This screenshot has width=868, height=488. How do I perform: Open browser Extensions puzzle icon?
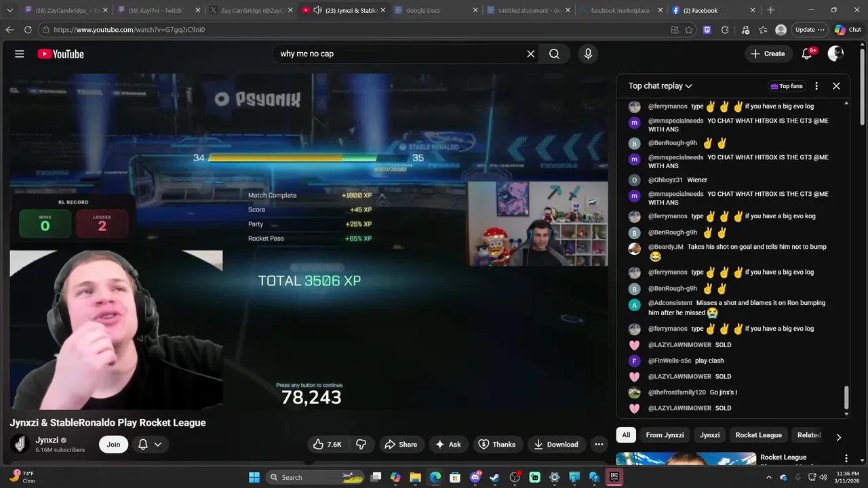pos(725,30)
